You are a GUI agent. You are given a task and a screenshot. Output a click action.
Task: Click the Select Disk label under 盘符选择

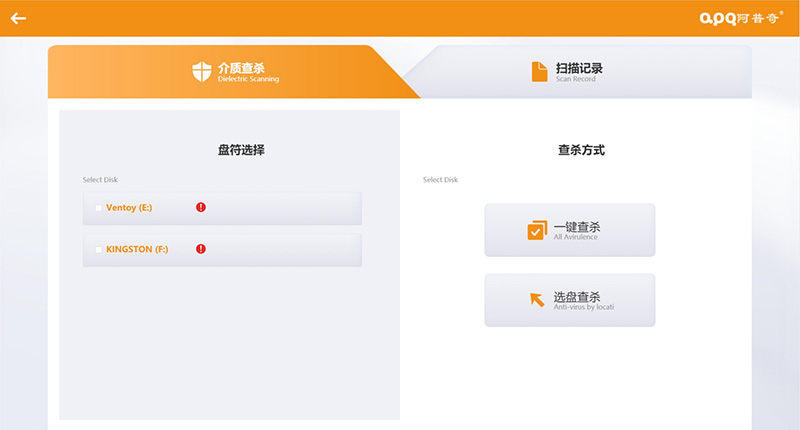click(100, 180)
